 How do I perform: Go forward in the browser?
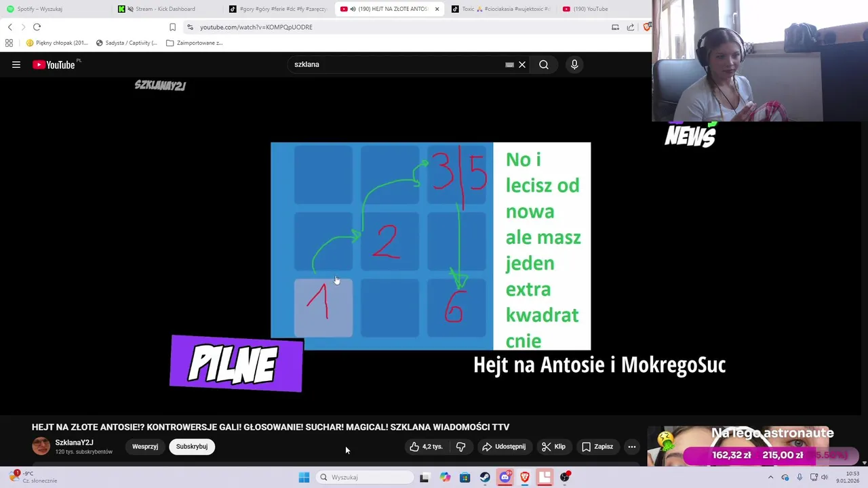click(x=23, y=27)
